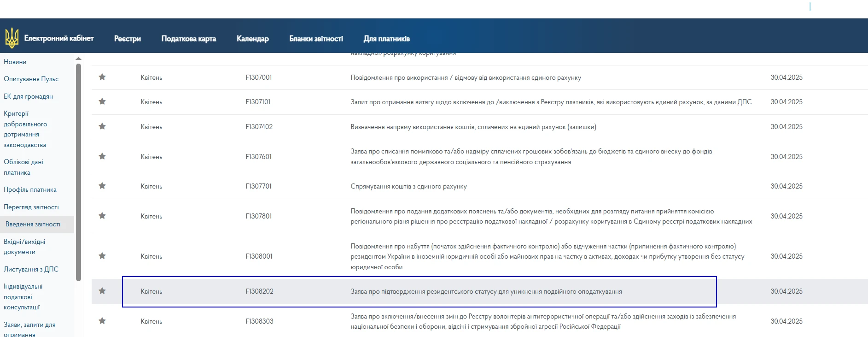Go to Новини in sidebar
868x337 pixels.
point(15,62)
